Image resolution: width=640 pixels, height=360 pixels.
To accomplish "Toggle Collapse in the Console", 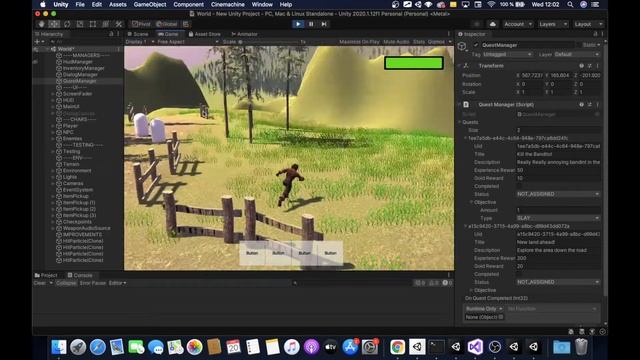I will click(66, 283).
